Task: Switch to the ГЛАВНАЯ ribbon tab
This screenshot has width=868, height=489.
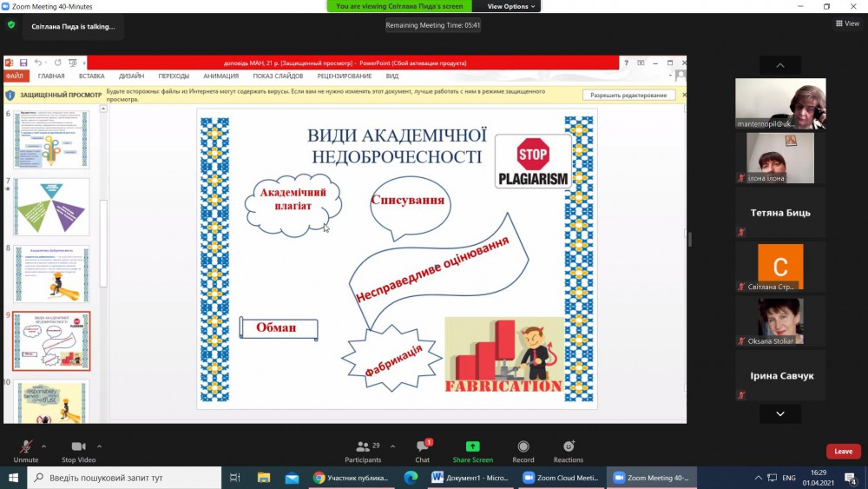Action: pyautogui.click(x=51, y=76)
